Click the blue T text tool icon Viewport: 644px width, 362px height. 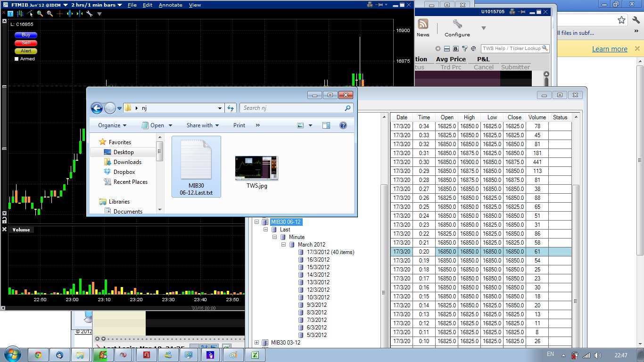click(10, 14)
